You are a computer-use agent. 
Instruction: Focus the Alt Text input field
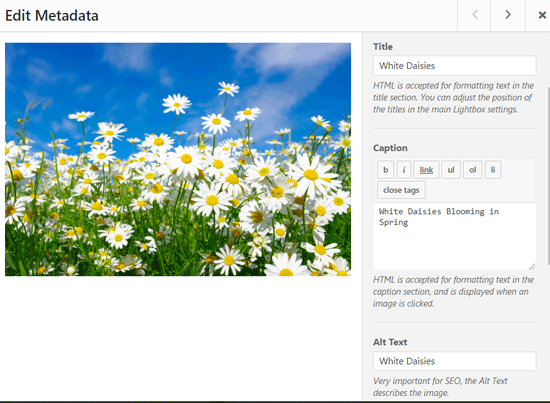(x=455, y=361)
